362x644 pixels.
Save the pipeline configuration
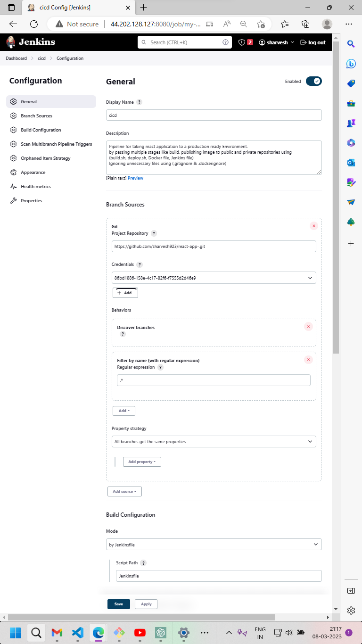(x=118, y=604)
